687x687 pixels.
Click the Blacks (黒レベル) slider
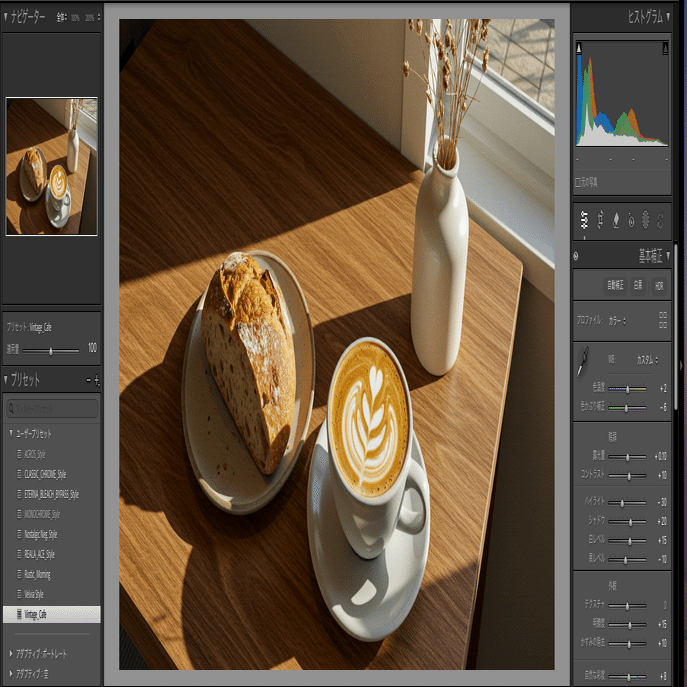pyautogui.click(x=627, y=560)
